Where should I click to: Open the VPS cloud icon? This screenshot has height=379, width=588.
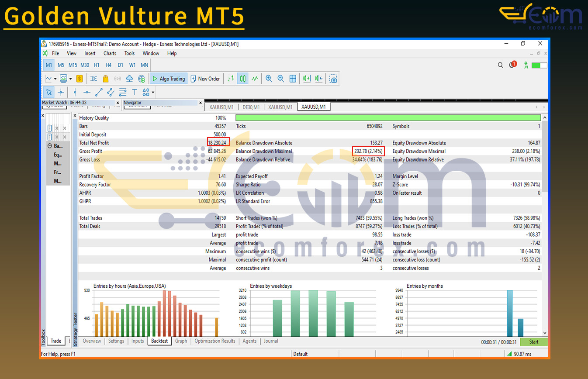129,79
